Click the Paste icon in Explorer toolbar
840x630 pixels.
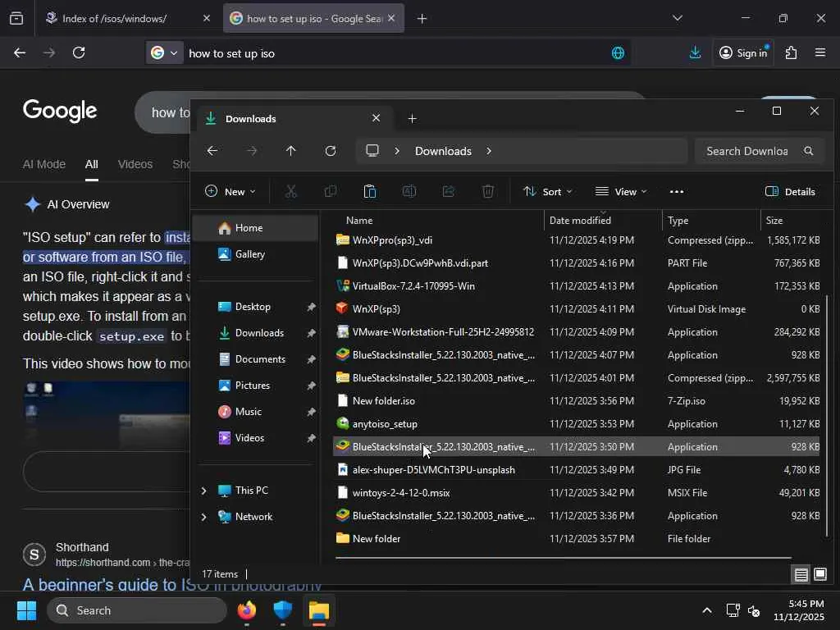pyautogui.click(x=370, y=191)
